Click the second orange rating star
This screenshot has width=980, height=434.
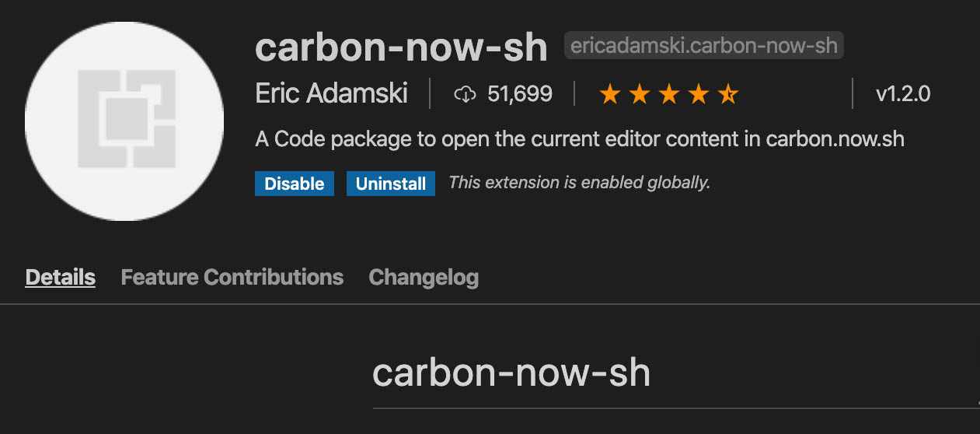pos(640,95)
